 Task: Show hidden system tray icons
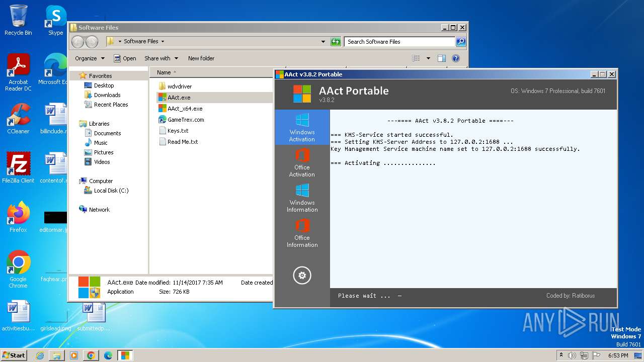[561, 355]
